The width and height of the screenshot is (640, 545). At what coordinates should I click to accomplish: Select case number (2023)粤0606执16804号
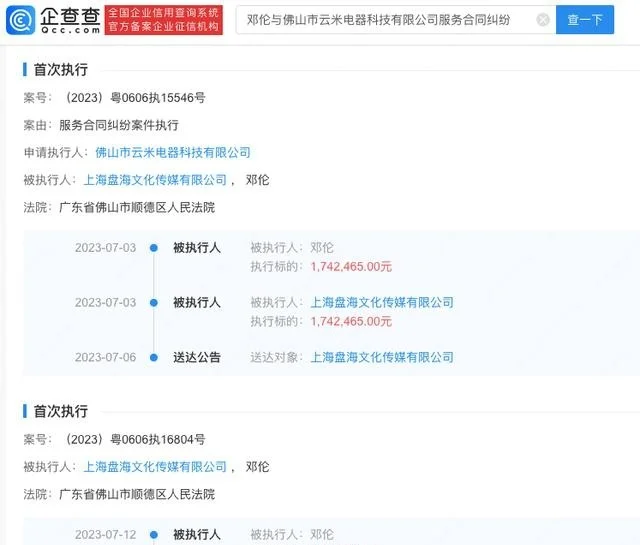click(134, 440)
